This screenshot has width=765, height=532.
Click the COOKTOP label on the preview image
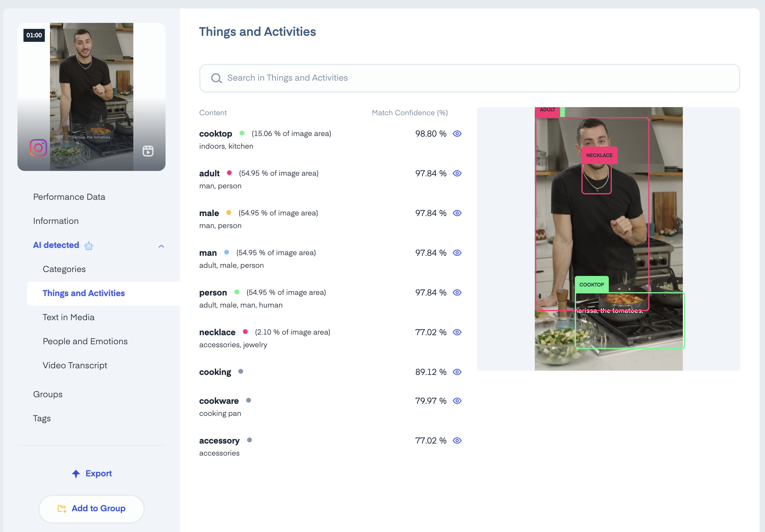click(591, 284)
